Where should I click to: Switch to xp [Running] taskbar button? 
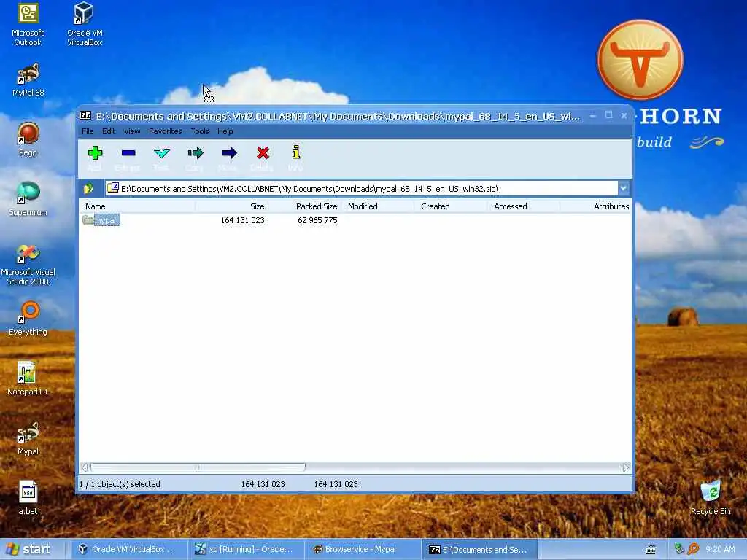point(245,549)
